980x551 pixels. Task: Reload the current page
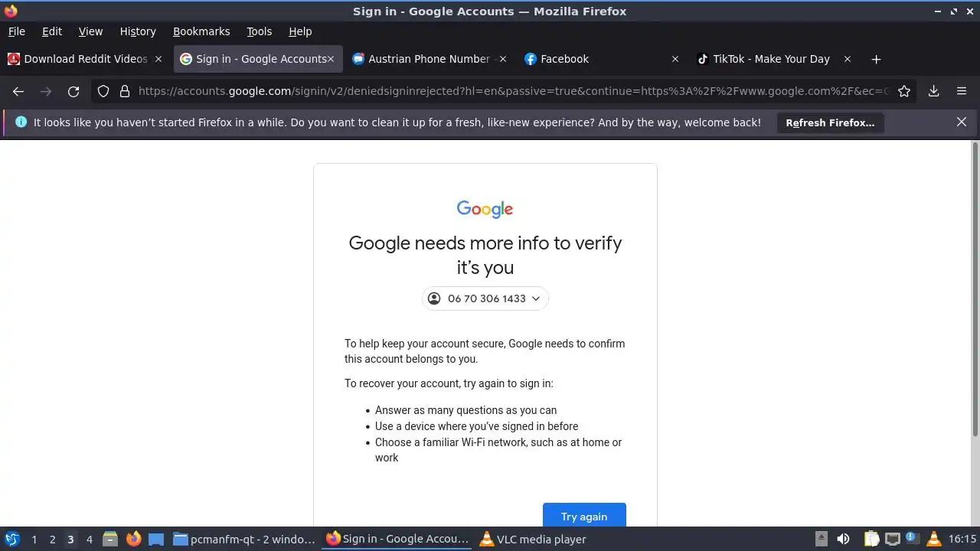pyautogui.click(x=73, y=91)
